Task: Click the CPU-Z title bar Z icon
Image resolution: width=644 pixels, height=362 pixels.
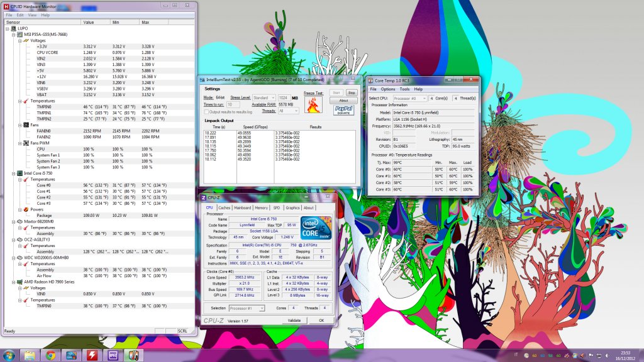Action: [x=204, y=197]
